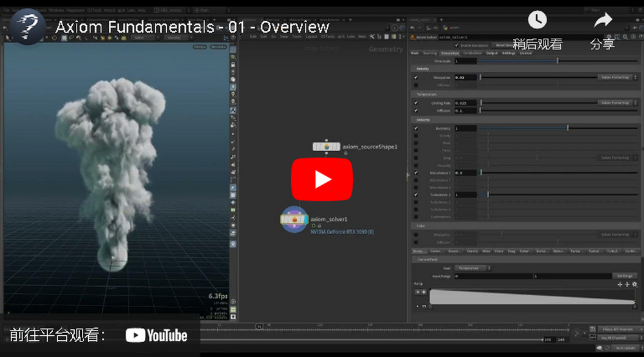Enable the Confinement checkbox

[x=416, y=217]
